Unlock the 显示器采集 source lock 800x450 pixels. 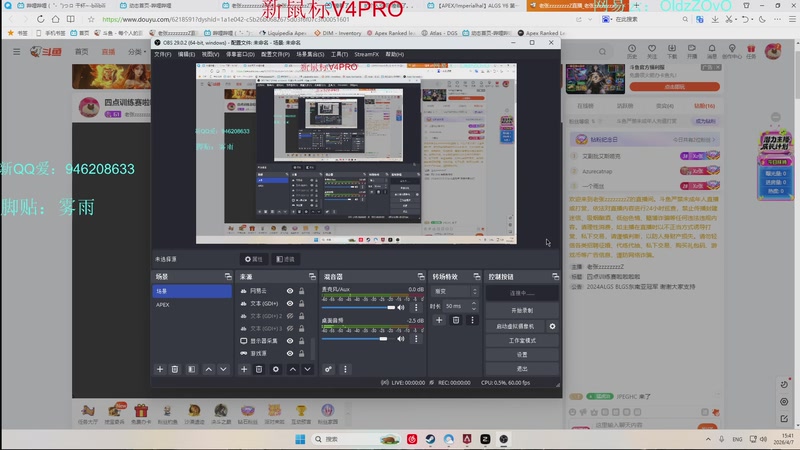[x=302, y=341]
